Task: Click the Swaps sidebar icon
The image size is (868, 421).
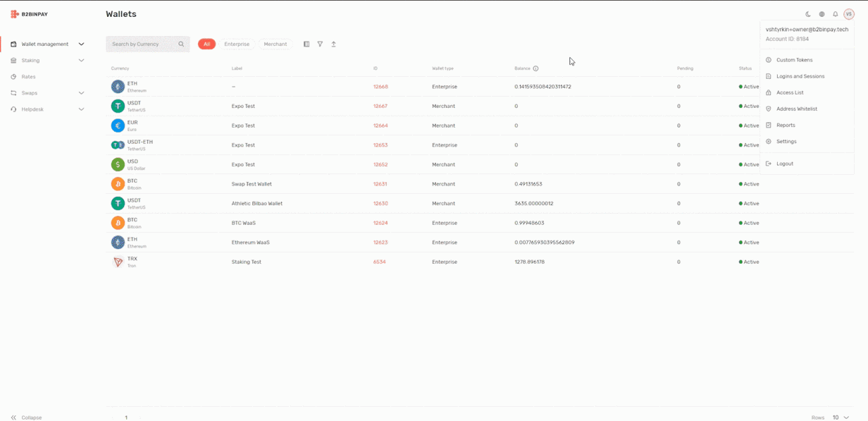Action: [x=13, y=92]
